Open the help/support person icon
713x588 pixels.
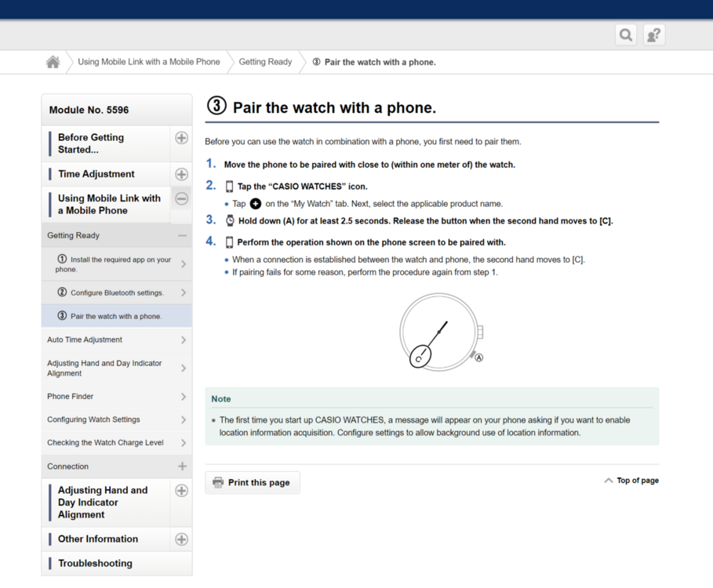[653, 35]
